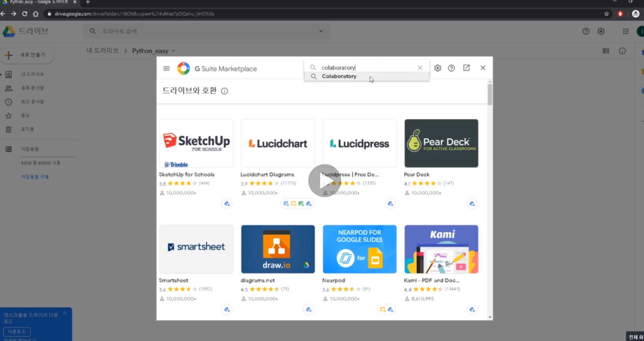This screenshot has height=341, width=644.
Task: Reload the browser page
Action: (25, 14)
